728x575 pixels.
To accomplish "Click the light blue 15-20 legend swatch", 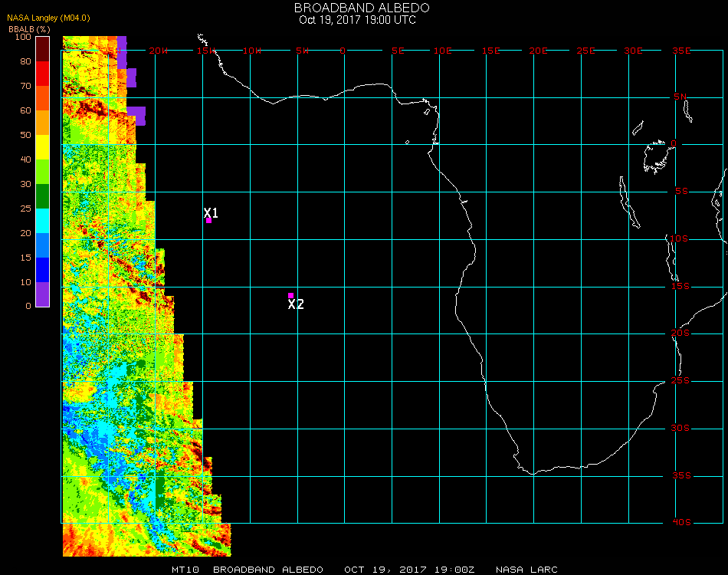I will (x=42, y=245).
